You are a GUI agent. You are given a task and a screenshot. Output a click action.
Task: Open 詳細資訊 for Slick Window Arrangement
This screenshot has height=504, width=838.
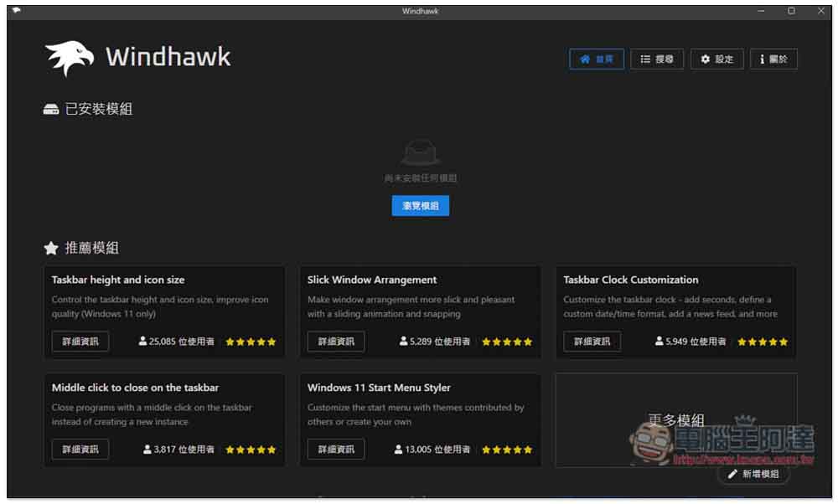tap(336, 342)
